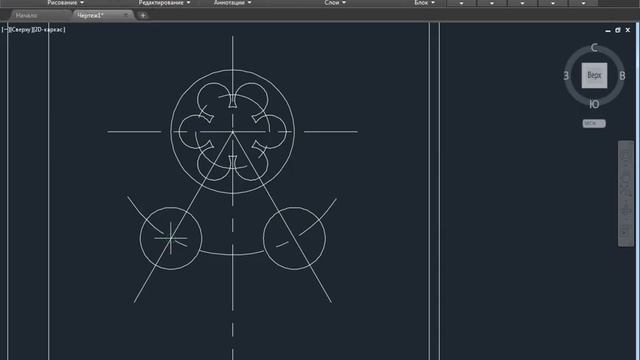
Task: Close the drawing viewport window
Action: (x=628, y=30)
